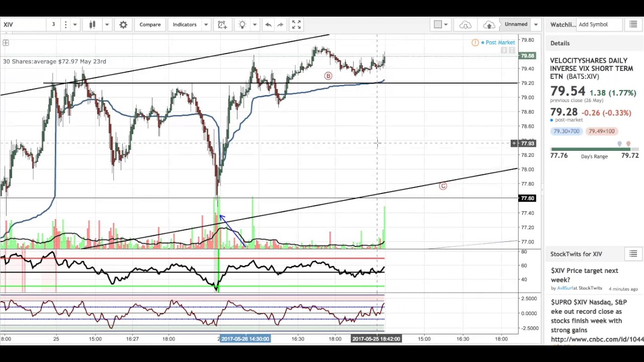Click the 79.49×100 ask box
Viewport: 644px width, 362px height.
tap(602, 131)
